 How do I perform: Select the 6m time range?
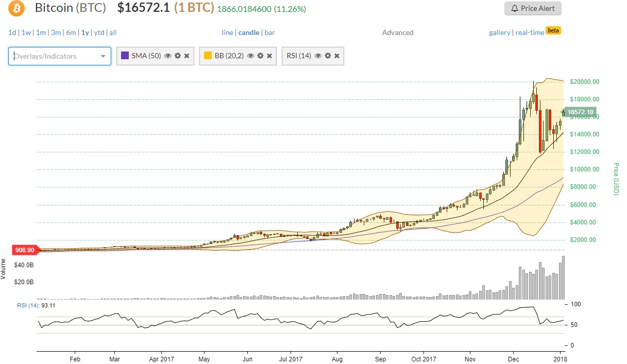coord(71,32)
